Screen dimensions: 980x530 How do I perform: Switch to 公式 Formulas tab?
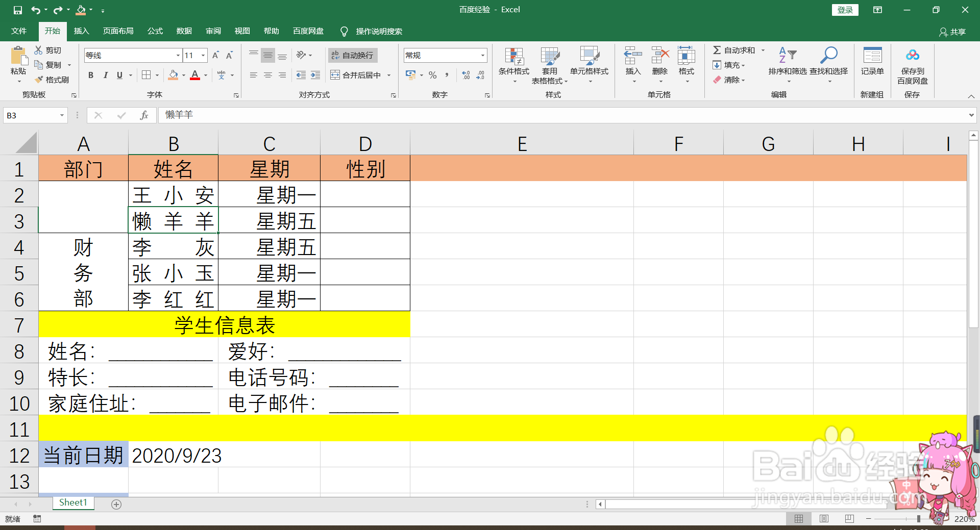click(155, 31)
